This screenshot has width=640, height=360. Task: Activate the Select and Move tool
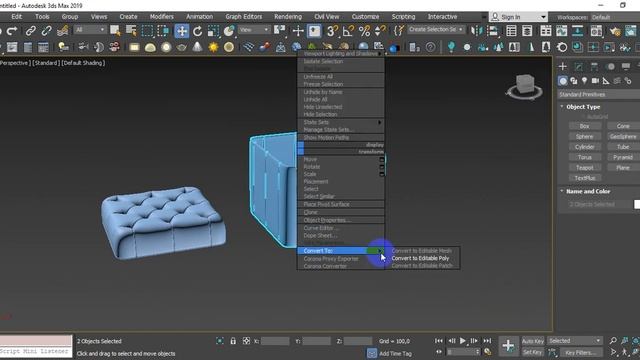pyautogui.click(x=182, y=31)
